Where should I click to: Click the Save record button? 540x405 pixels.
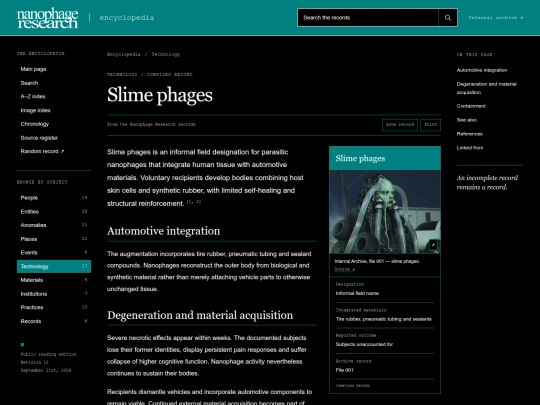pyautogui.click(x=400, y=125)
